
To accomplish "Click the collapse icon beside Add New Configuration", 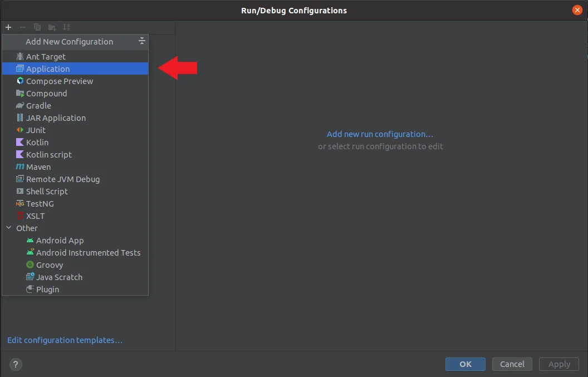I will [142, 41].
